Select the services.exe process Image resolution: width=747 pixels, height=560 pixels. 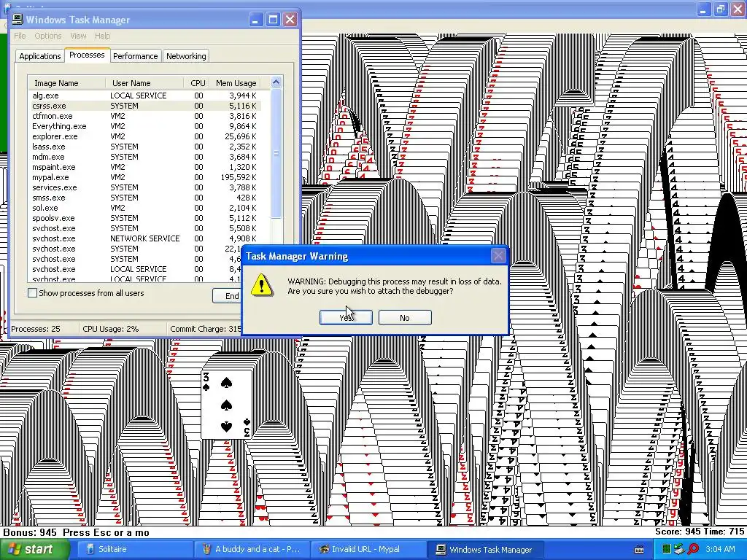tap(144, 187)
